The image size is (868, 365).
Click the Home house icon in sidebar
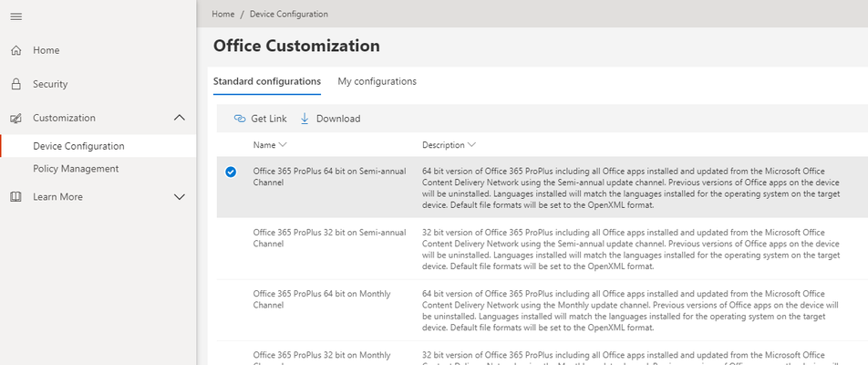coord(16,50)
